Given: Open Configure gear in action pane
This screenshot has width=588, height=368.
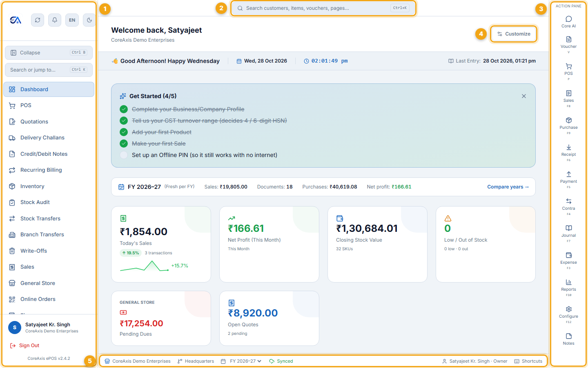Looking at the screenshot, I should 568,314.
